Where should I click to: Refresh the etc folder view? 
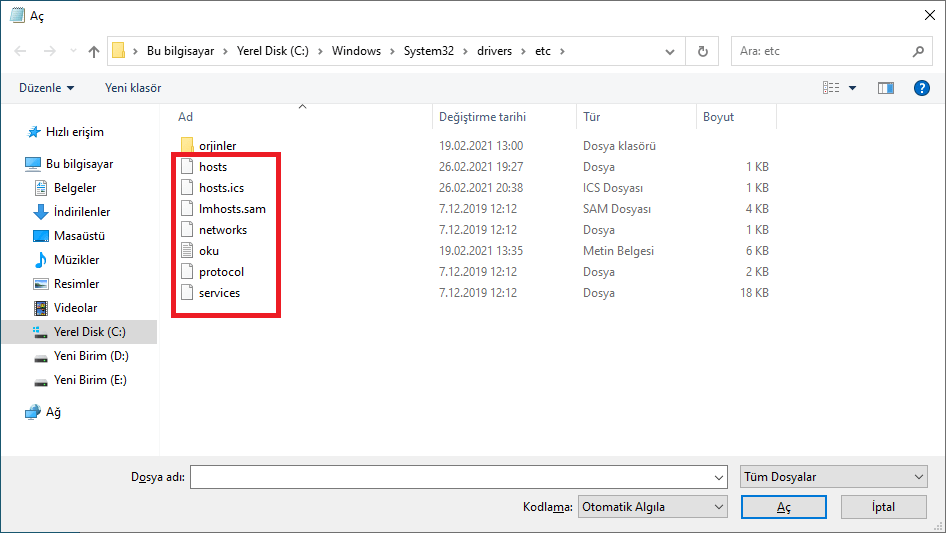click(702, 51)
